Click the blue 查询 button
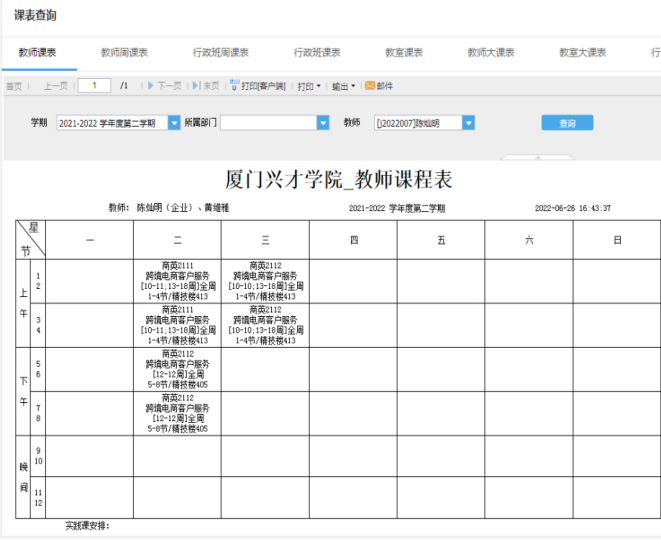The width and height of the screenshot is (661, 540). pyautogui.click(x=567, y=123)
